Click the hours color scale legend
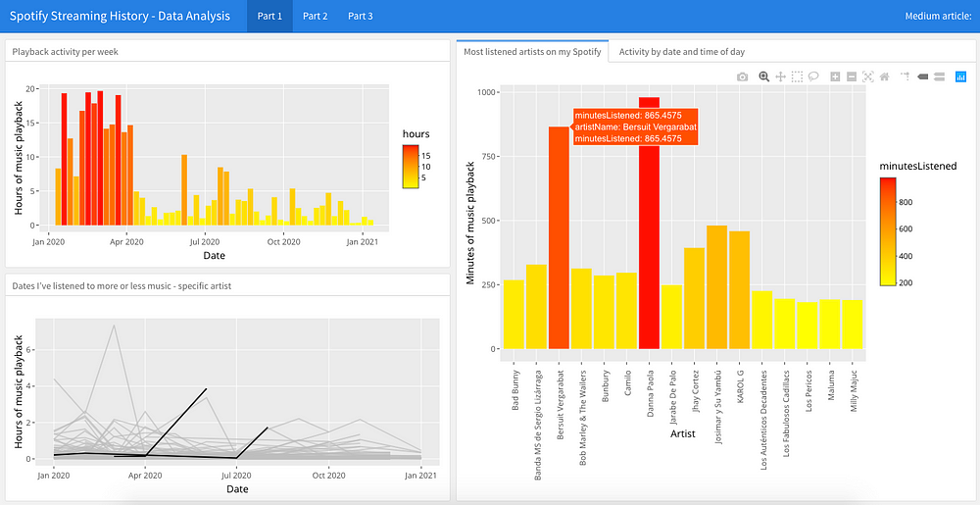 tap(411, 166)
